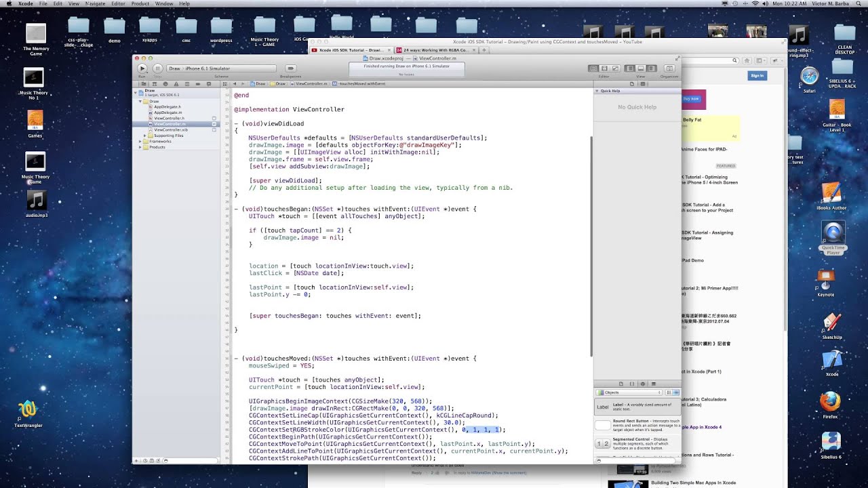Open the touchesMoved:withEvent: jump bar menu
The image size is (868, 488).
[357, 84]
